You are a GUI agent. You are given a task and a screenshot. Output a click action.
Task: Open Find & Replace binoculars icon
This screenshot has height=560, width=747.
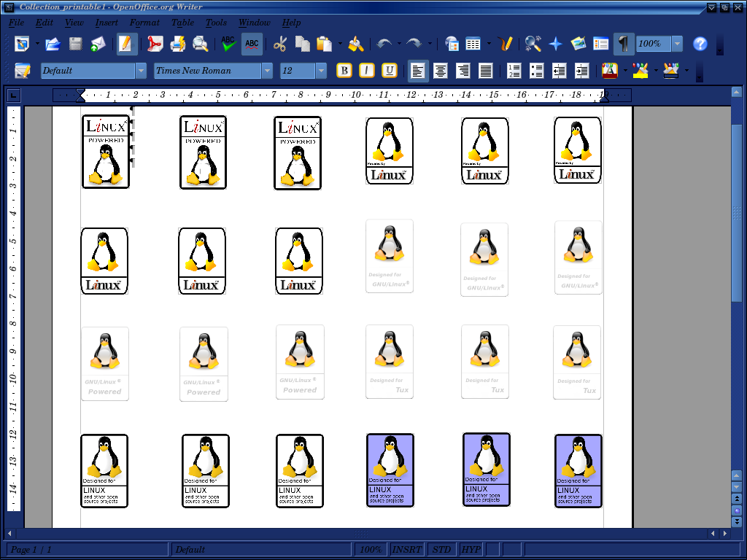[x=533, y=44]
